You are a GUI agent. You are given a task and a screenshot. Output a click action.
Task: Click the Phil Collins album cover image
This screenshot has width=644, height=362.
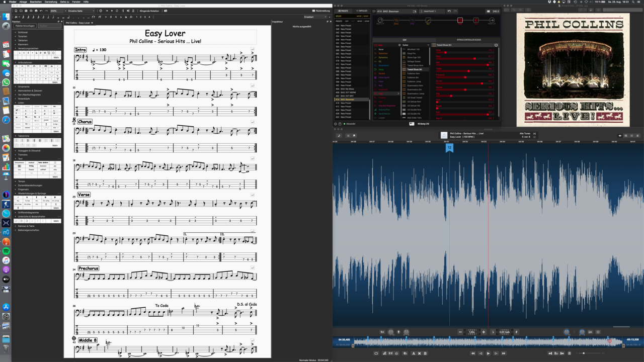573,69
